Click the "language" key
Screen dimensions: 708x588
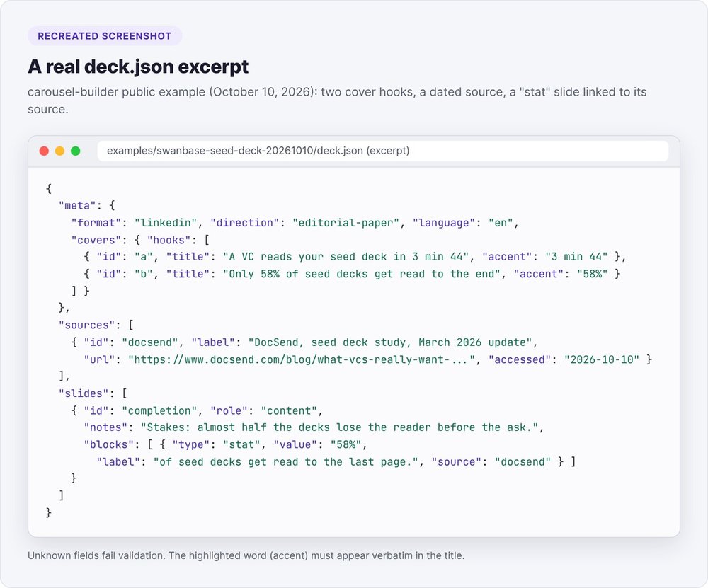pos(444,223)
